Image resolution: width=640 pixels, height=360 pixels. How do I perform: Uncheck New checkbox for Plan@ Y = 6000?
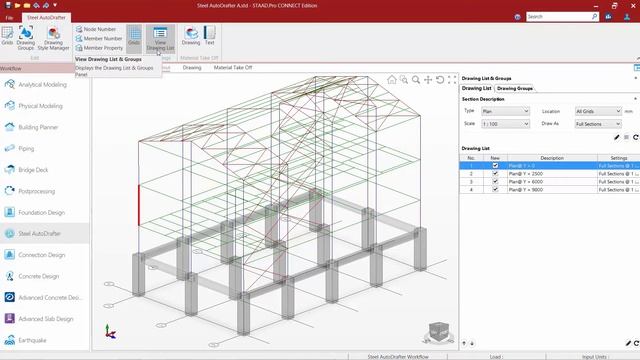[x=495, y=182]
